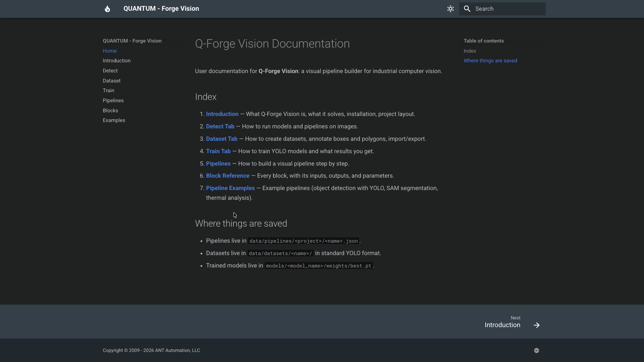Click the search magnifier icon
Screen dimensions: 644x362
pyautogui.click(x=467, y=9)
